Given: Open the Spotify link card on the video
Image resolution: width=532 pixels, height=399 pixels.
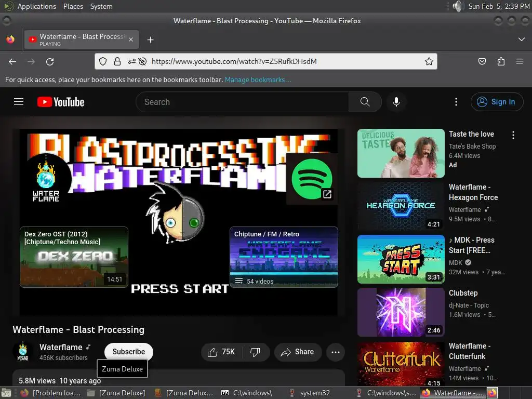Looking at the screenshot, I should click(312, 179).
